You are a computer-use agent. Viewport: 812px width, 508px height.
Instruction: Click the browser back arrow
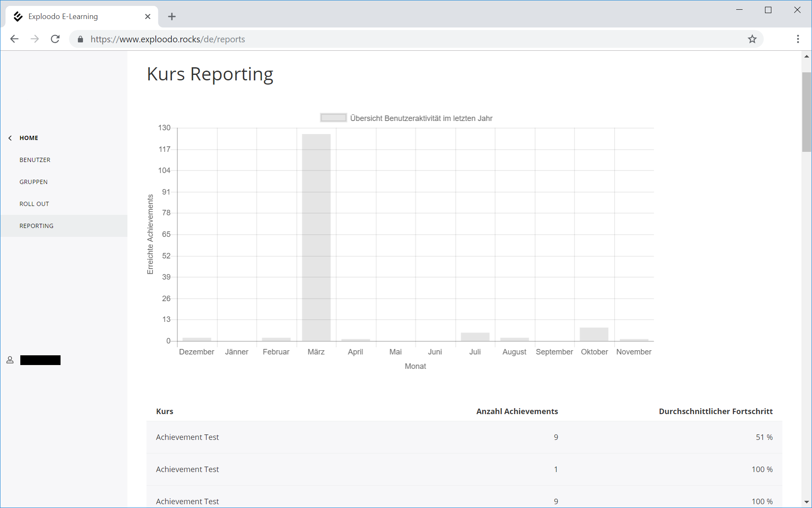click(14, 39)
